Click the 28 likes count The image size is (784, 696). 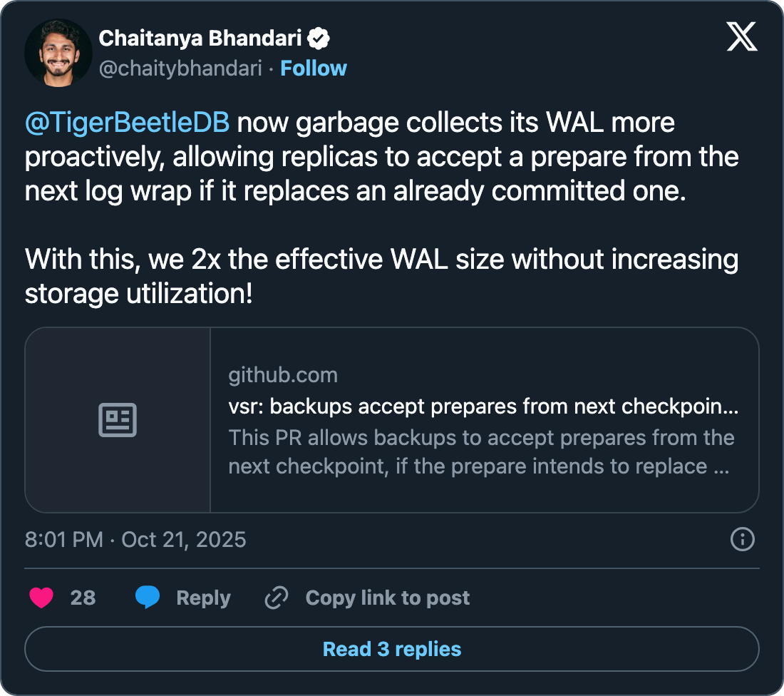pos(83,598)
